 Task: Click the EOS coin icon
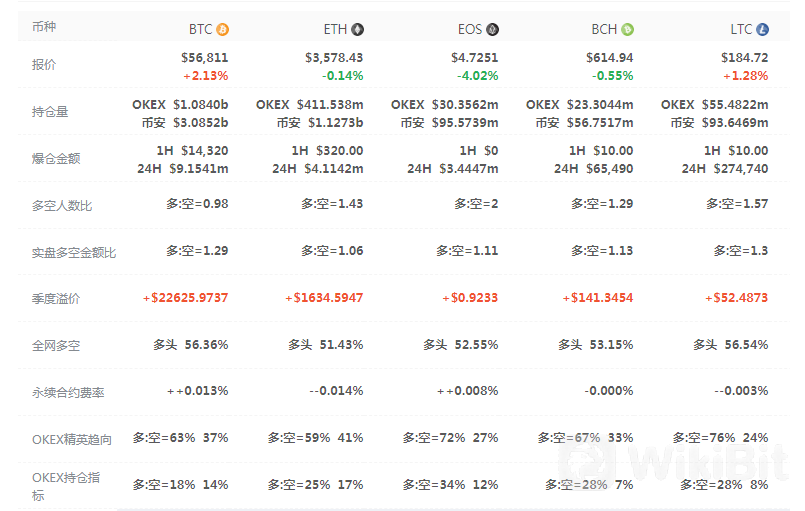[493, 29]
